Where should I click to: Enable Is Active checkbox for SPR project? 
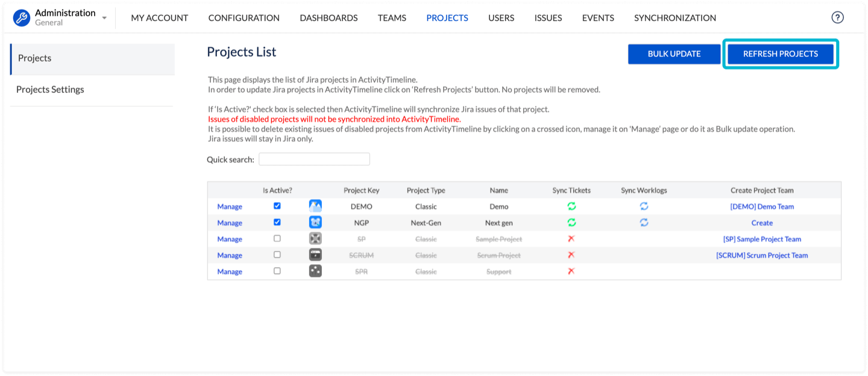tap(277, 271)
